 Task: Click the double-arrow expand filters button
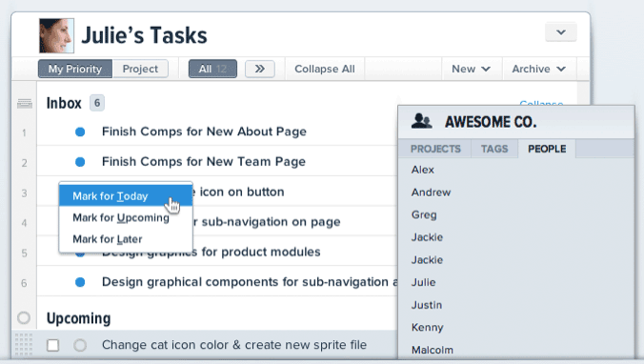click(259, 69)
